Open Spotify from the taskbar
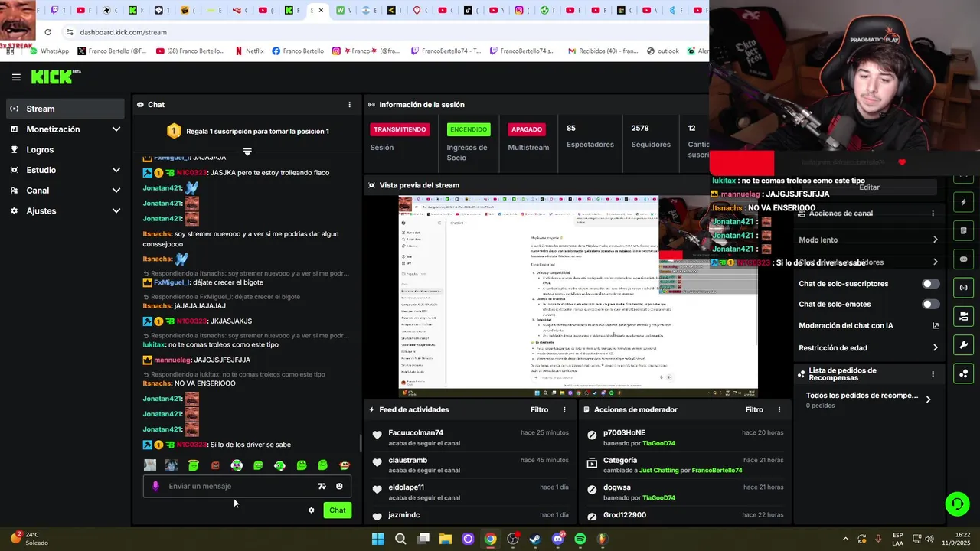The image size is (980, 551). [580, 539]
